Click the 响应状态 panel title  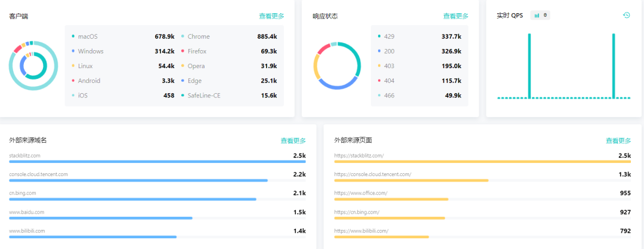pos(326,17)
